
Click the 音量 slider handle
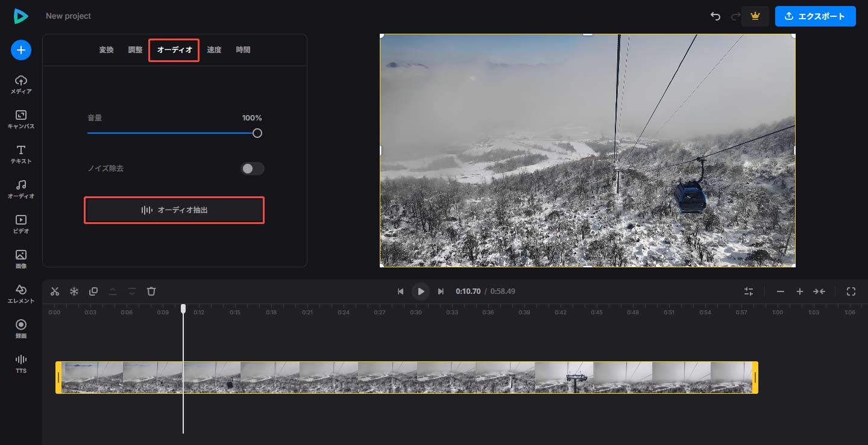(257, 133)
